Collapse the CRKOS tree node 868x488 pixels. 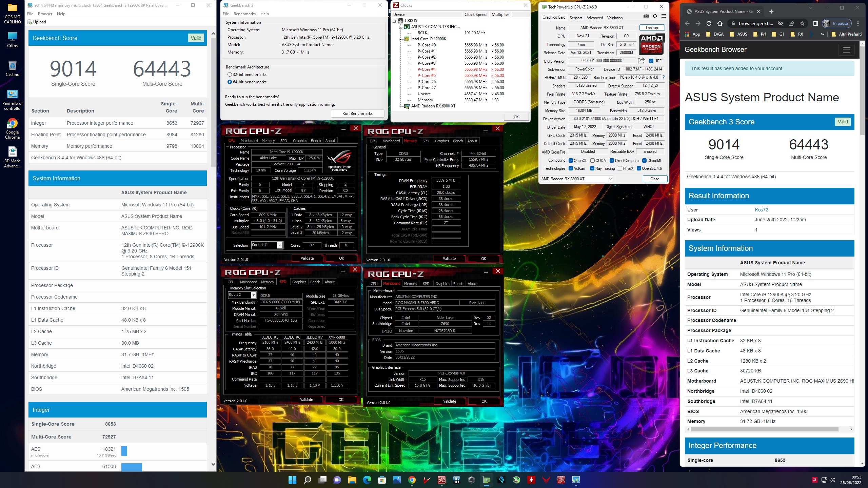coord(394,21)
